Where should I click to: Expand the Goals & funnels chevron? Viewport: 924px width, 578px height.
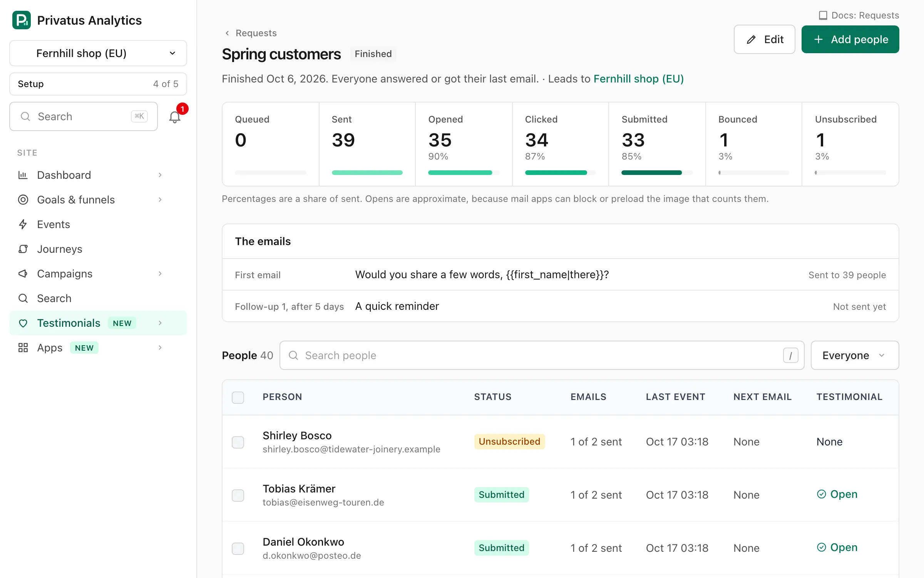pyautogui.click(x=160, y=200)
